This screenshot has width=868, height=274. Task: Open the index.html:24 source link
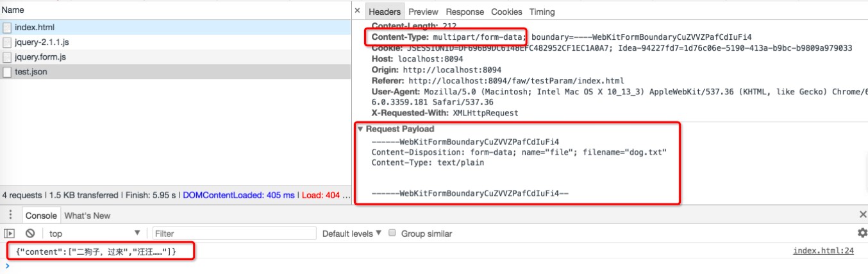pos(823,251)
